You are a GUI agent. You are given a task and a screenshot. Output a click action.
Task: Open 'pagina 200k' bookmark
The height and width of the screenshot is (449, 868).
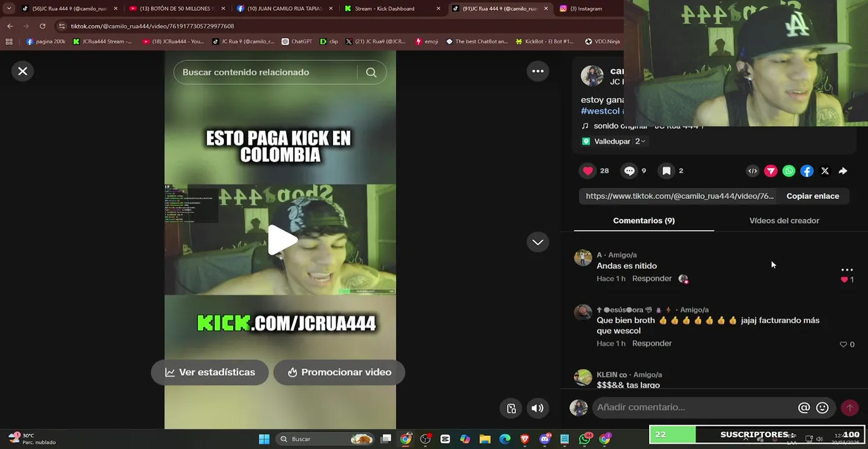(46, 42)
